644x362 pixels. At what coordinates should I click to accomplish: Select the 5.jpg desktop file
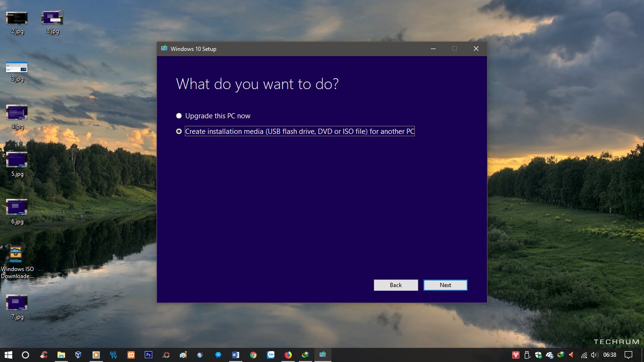tap(17, 165)
